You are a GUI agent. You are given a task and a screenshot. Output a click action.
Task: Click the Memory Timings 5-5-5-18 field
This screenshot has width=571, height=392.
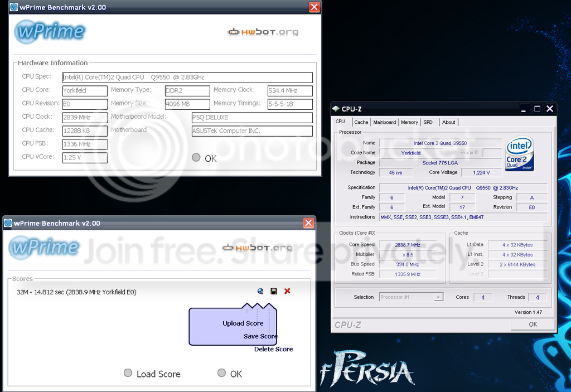[x=290, y=104]
